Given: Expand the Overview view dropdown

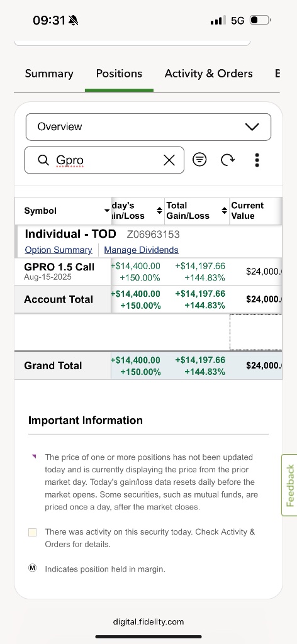Looking at the screenshot, I should click(x=148, y=127).
